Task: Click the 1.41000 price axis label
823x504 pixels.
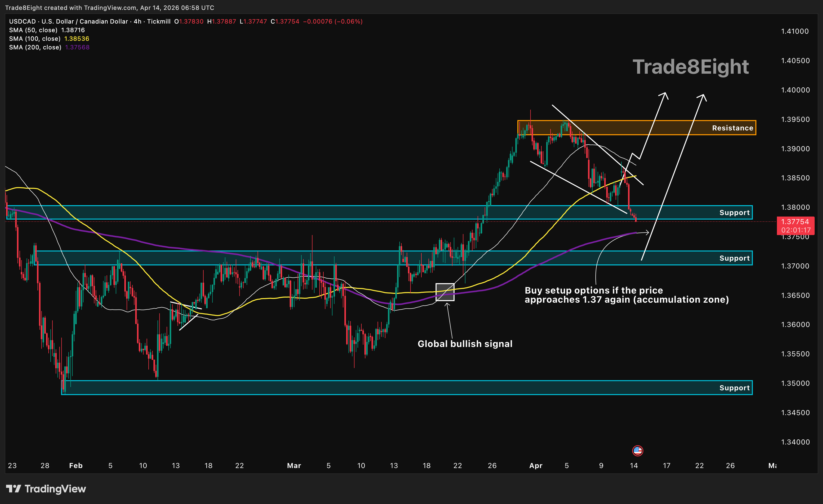Action: pos(795,31)
